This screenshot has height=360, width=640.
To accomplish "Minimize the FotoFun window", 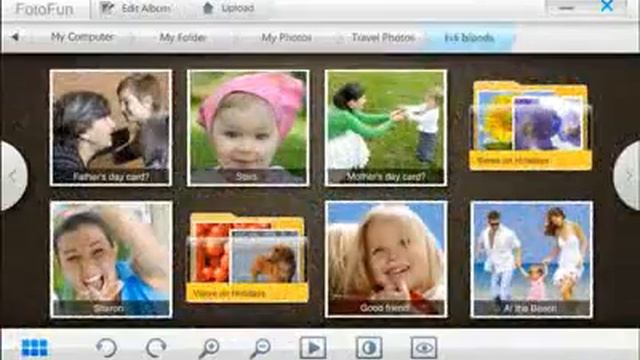I will 567,7.
